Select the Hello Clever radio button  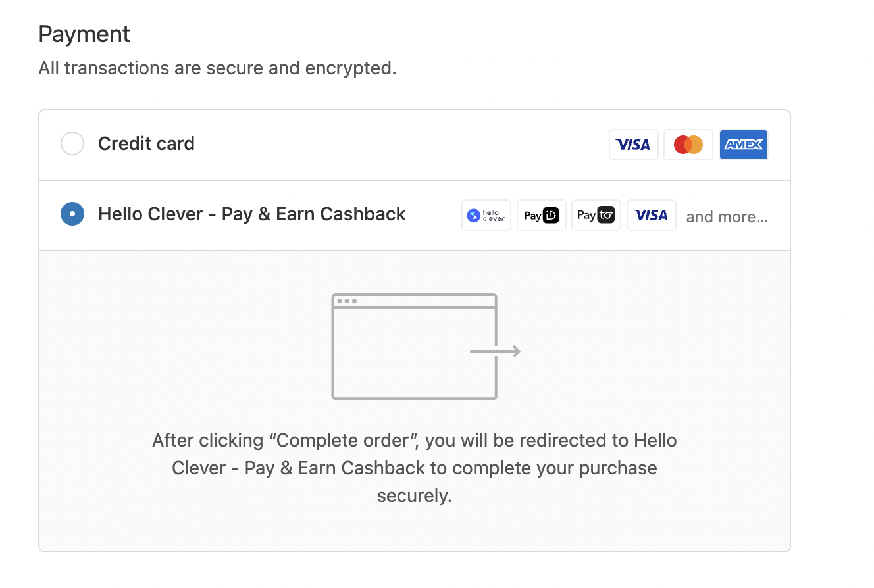[72, 214]
